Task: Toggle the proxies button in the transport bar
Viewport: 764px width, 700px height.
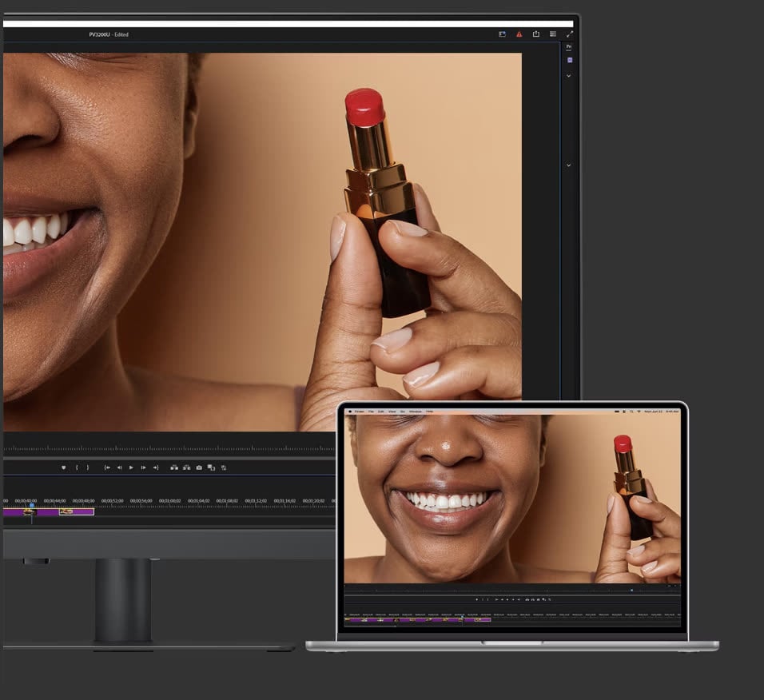Action: coord(224,467)
